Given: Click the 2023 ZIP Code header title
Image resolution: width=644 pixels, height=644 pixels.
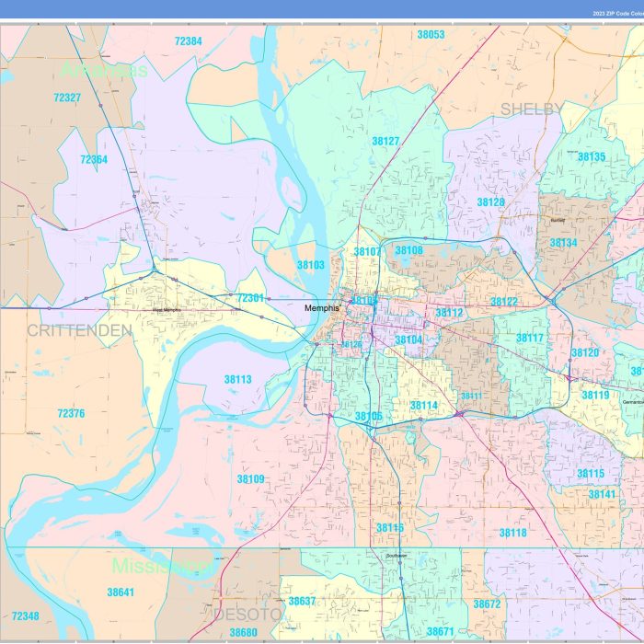Looking at the screenshot, I should (x=618, y=14).
